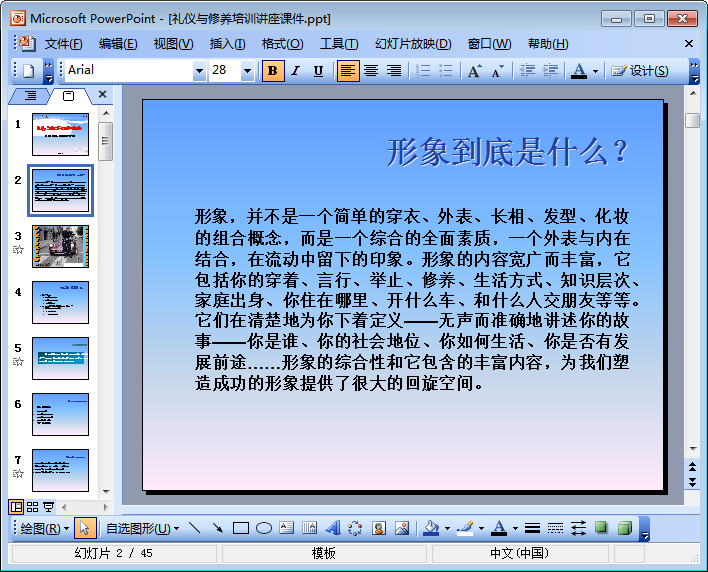The height and width of the screenshot is (572, 708).
Task: Open fill color dropdown arrow
Action: [x=447, y=528]
